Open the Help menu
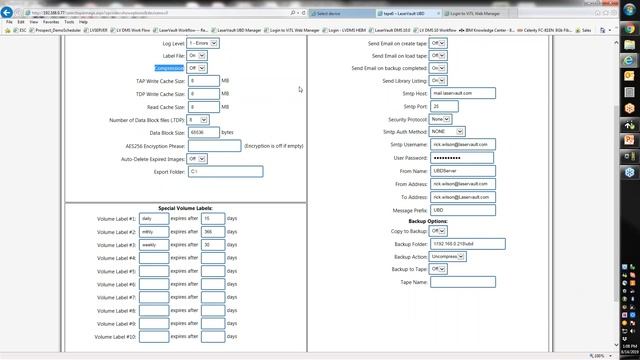 [83, 22]
